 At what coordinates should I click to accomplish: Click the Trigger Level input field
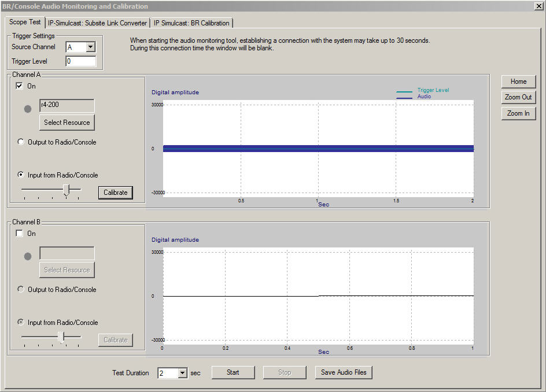pos(81,61)
